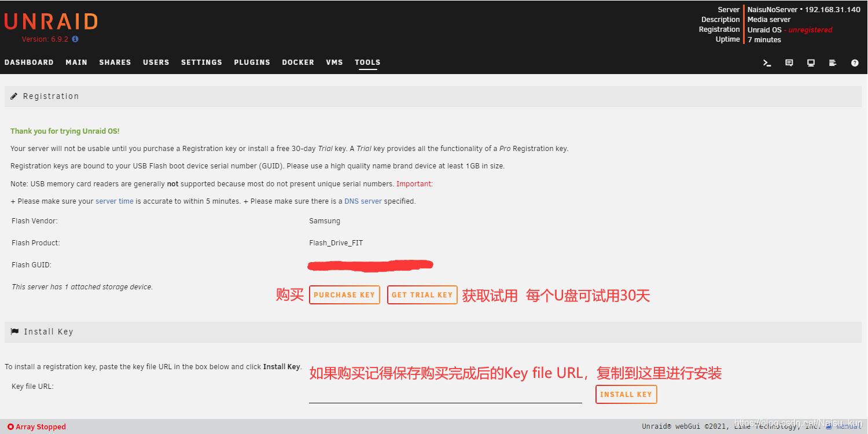Viewport: 868px width, 434px height.
Task: Click the Purchase Key button
Action: tap(344, 295)
